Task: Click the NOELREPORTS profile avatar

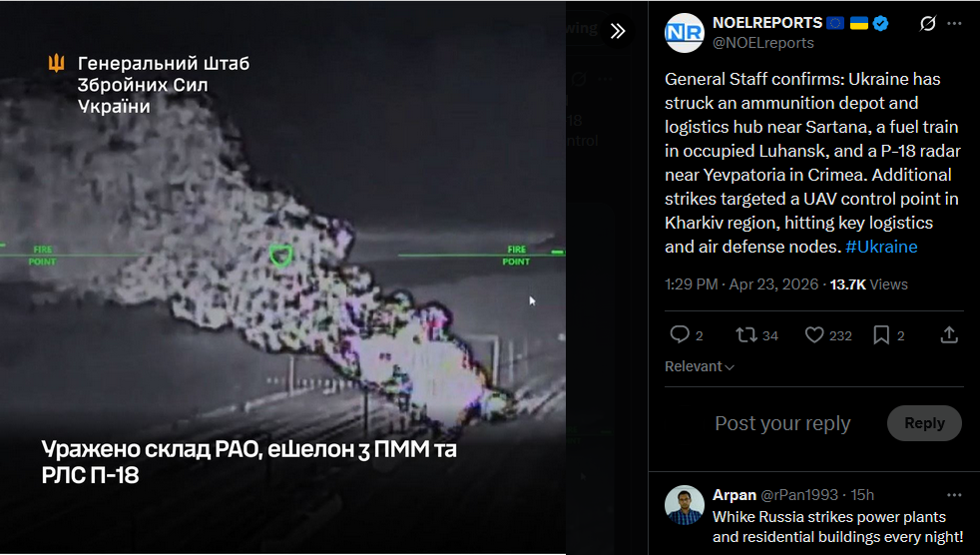Action: [x=685, y=33]
